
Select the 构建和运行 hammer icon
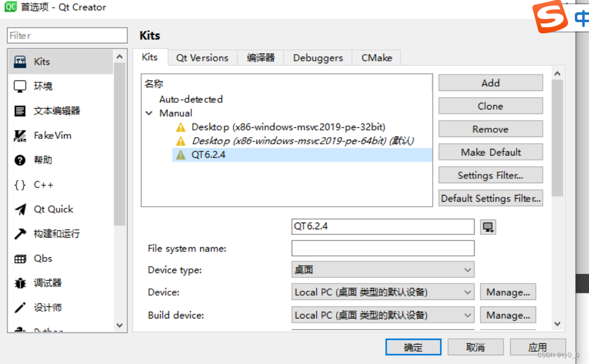[x=20, y=234]
